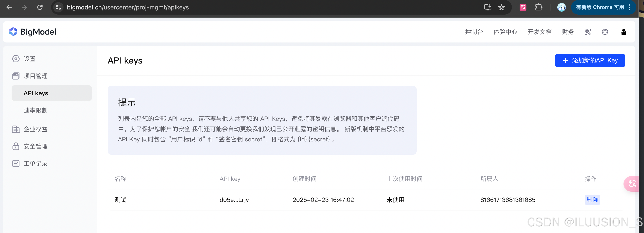Go to 控制台 in top navigation
The image size is (644, 233).
point(474,32)
